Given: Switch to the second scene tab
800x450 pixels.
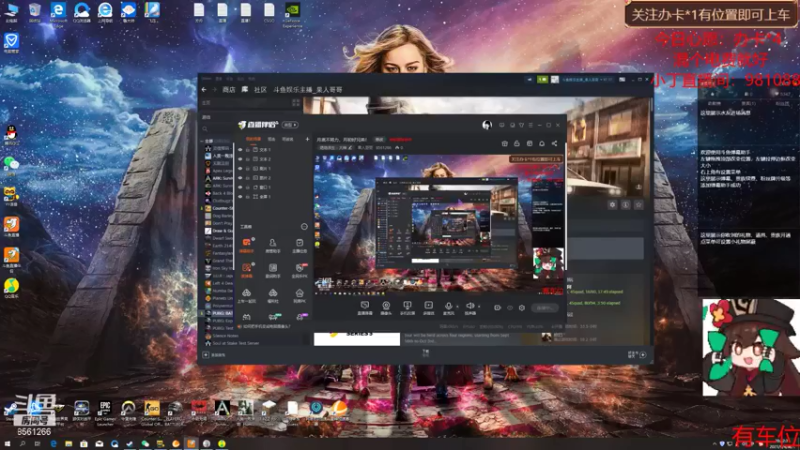Looking at the screenshot, I should coord(271,139).
